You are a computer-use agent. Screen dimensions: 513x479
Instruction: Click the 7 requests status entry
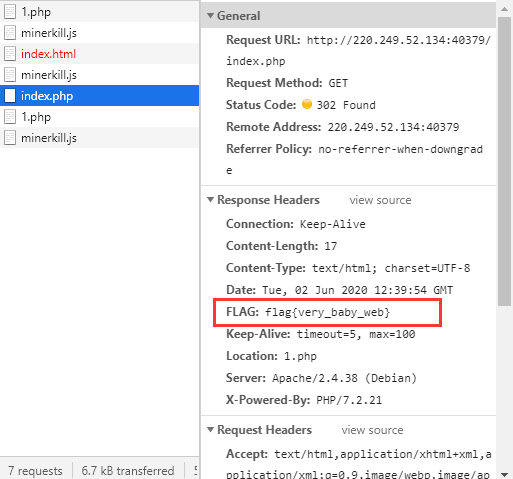(35, 471)
